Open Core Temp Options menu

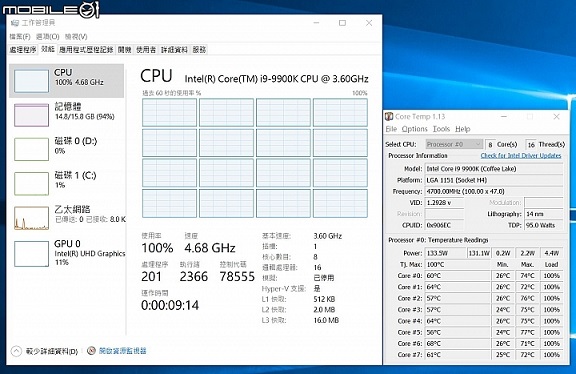[415, 129]
